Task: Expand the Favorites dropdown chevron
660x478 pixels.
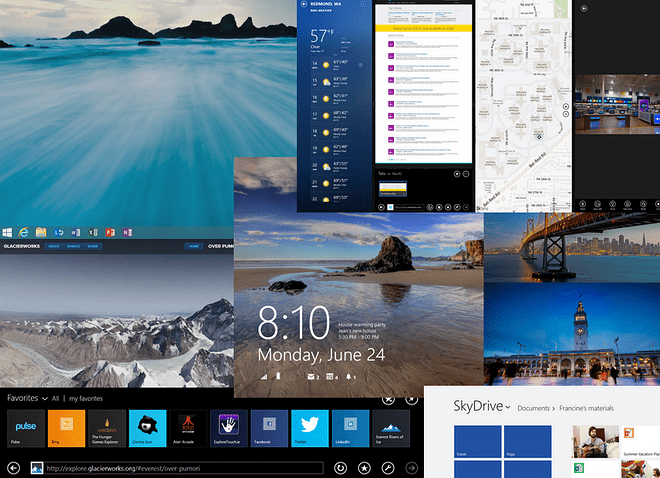Action: [x=45, y=398]
